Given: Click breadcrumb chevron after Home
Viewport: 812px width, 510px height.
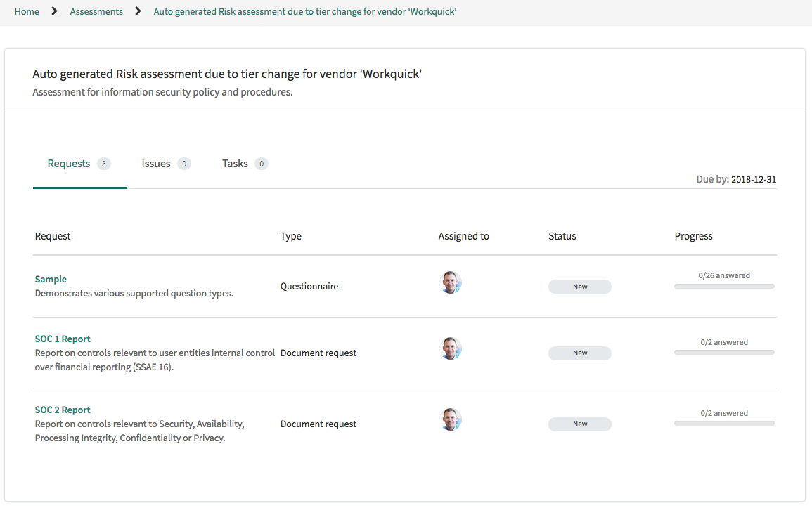Looking at the screenshot, I should (x=54, y=11).
